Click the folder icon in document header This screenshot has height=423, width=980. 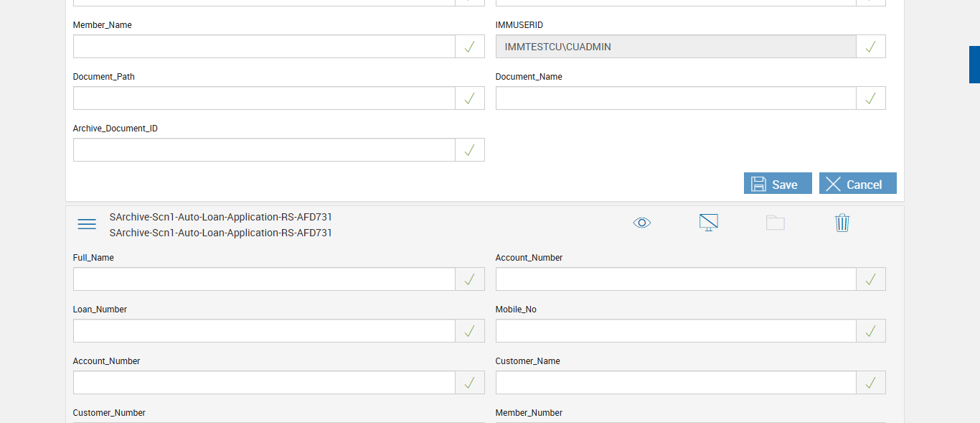(x=775, y=223)
